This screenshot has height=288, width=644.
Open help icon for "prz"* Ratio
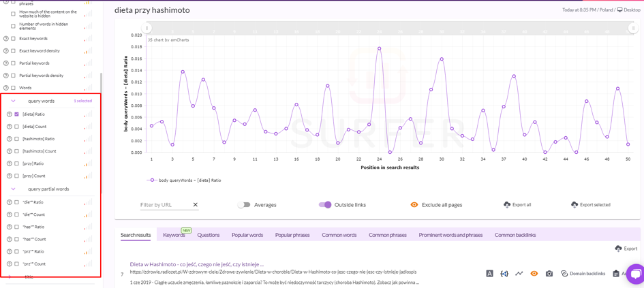click(9, 251)
